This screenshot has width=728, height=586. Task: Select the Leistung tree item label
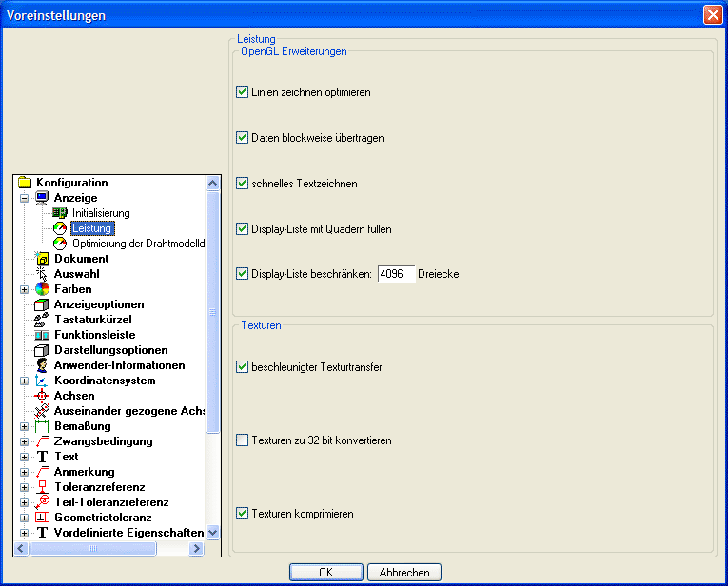92,228
